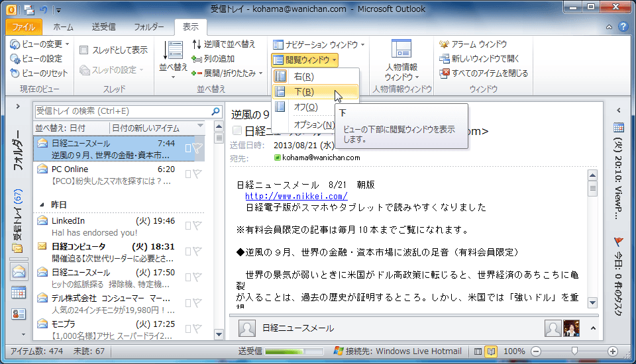
Task: Select the LinkedIn message
Action: [119, 226]
